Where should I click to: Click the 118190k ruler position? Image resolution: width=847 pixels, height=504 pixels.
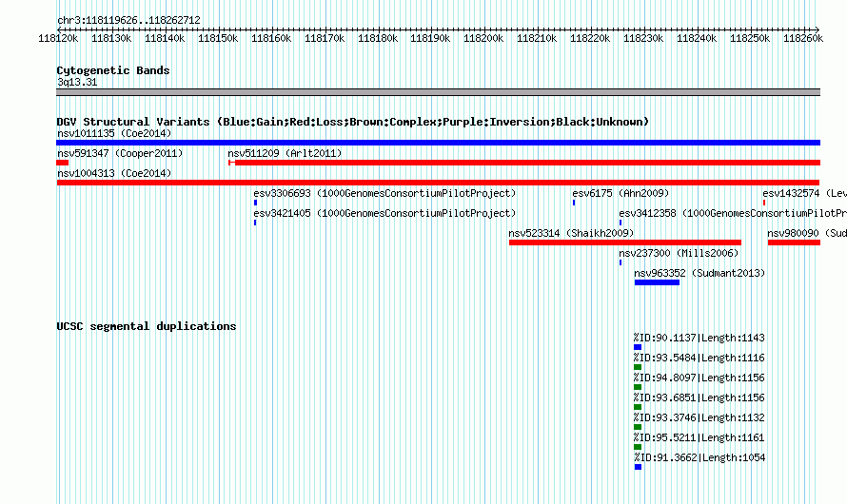tap(430, 38)
